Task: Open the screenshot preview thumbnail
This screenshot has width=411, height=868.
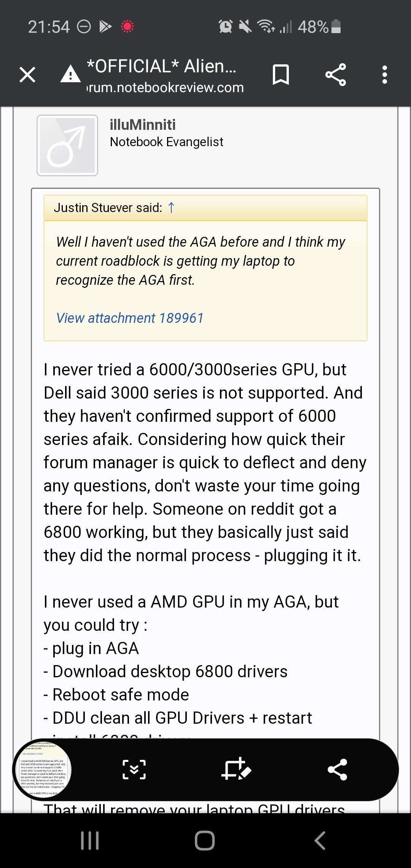Action: point(42,769)
